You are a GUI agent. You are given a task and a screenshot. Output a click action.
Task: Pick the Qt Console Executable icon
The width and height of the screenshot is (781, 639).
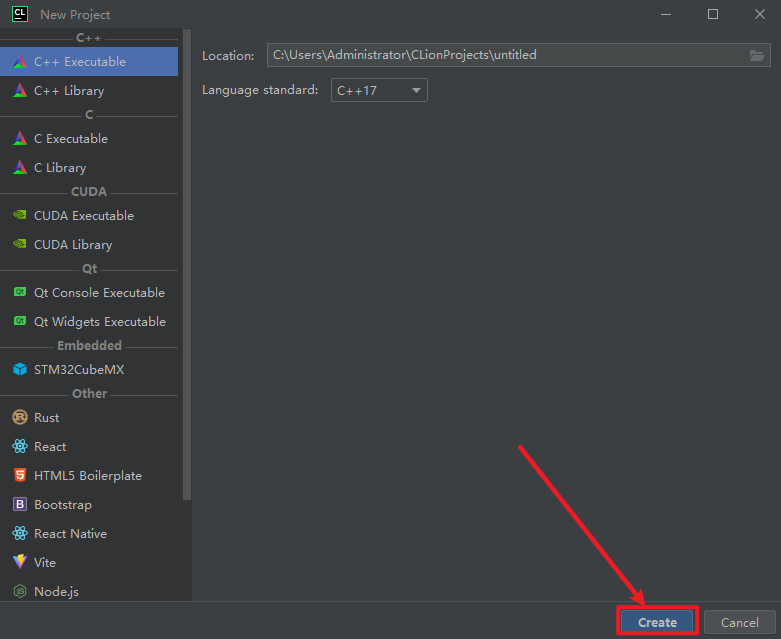(x=20, y=293)
